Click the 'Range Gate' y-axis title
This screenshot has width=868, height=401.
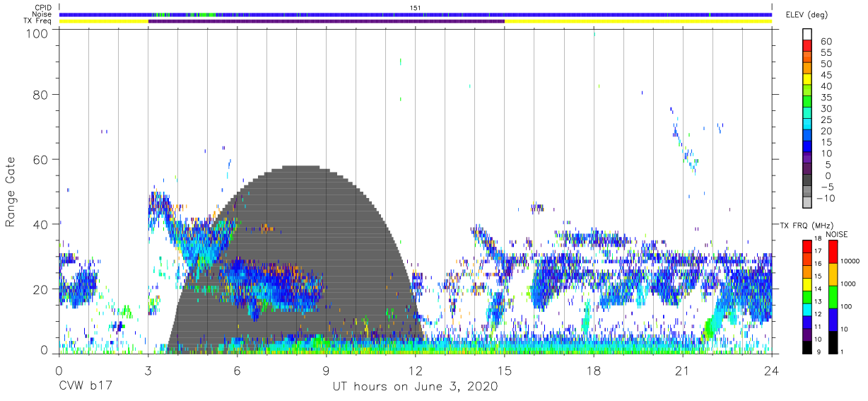coord(11,192)
